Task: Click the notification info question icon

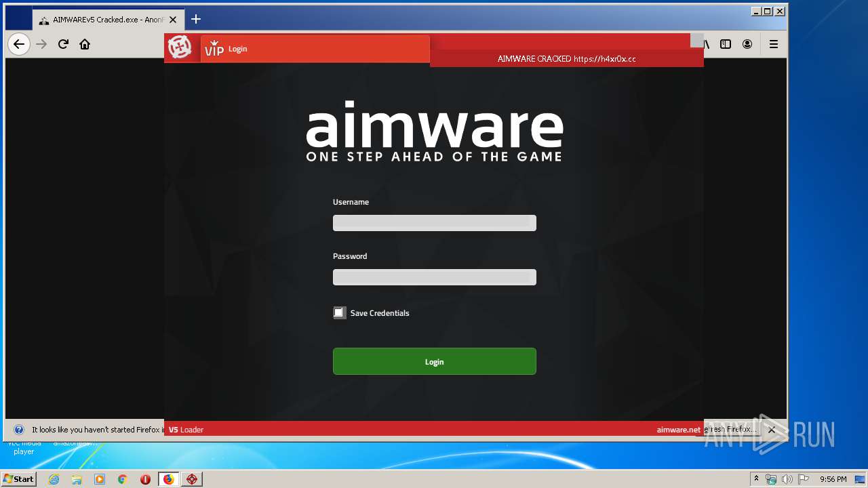Action: click(19, 430)
